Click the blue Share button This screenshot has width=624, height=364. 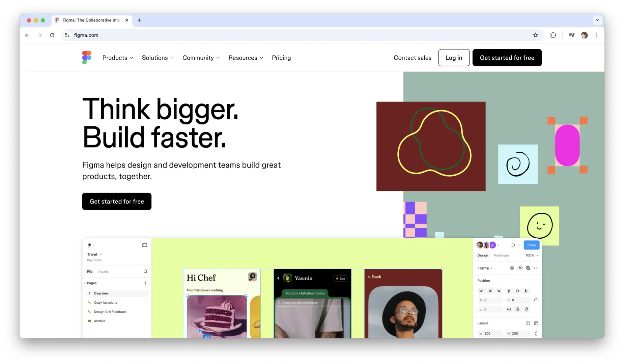pos(531,245)
